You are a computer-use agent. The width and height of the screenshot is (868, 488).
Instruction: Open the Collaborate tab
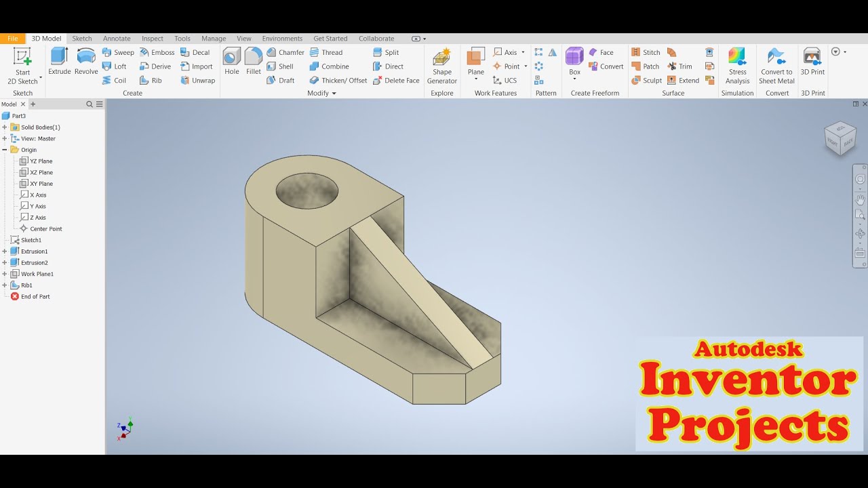(x=376, y=39)
